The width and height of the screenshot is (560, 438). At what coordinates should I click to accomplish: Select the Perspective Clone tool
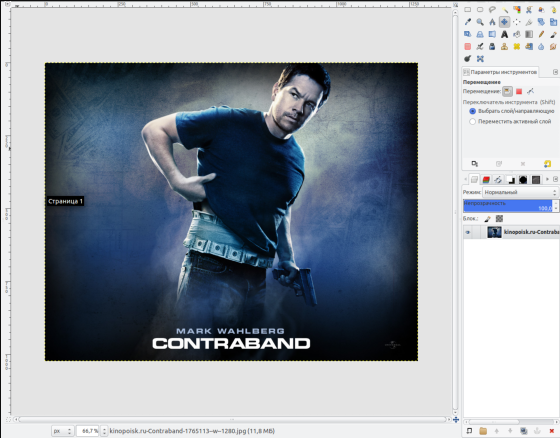pos(529,46)
